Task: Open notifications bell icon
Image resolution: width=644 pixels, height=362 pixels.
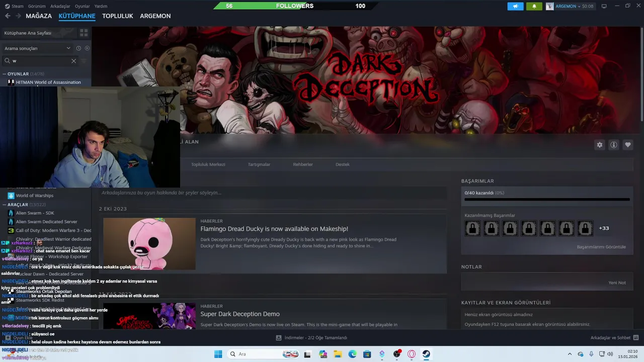Action: tap(534, 6)
